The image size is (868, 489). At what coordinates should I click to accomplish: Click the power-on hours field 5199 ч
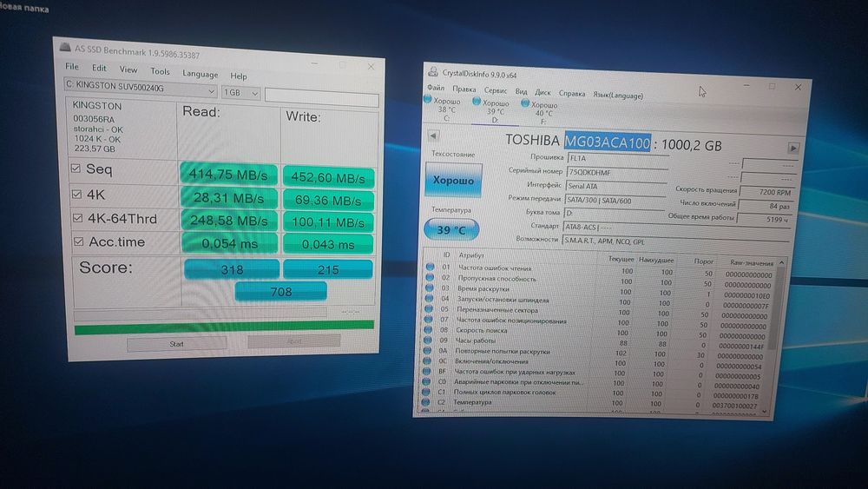[765, 219]
